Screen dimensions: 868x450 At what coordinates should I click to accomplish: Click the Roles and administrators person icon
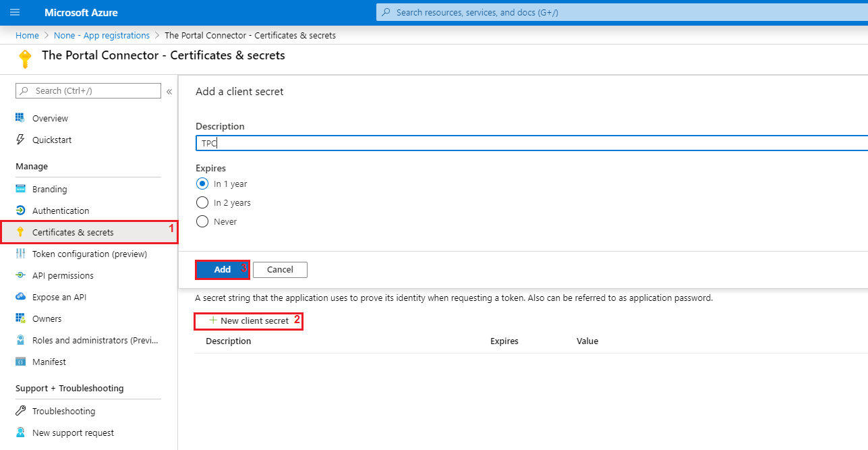click(x=20, y=340)
